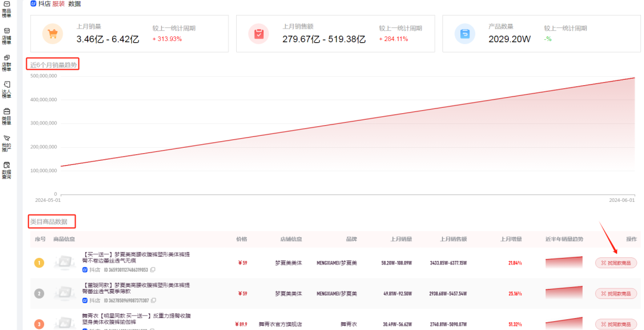Viewport: 644px width, 330px height.
Task: Click the orange shopping cart icon for 上月销量
Action: click(52, 34)
